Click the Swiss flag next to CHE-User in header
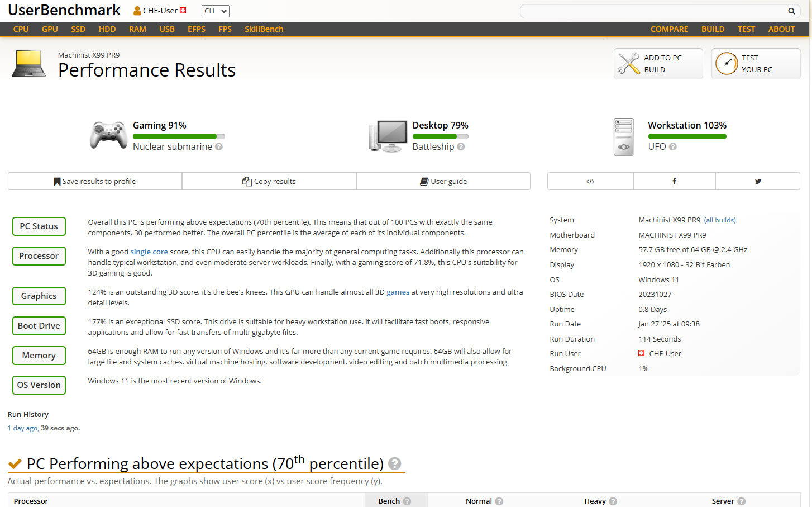 point(183,10)
